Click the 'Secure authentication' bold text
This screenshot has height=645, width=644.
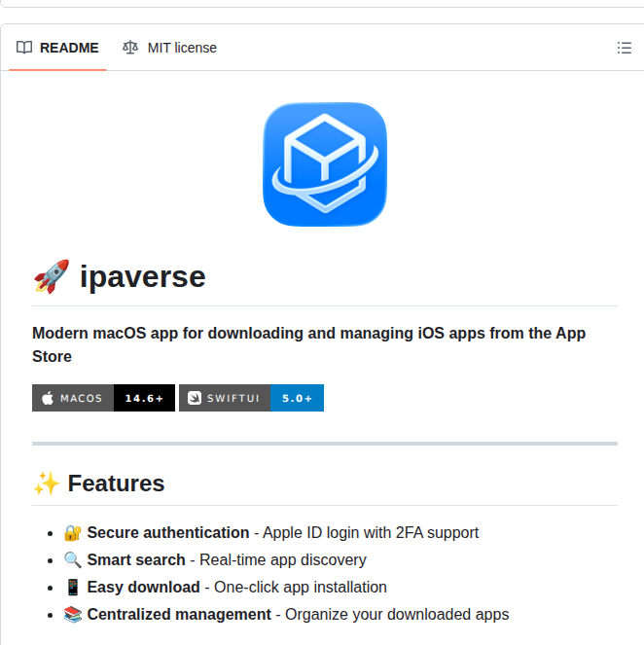coord(168,533)
